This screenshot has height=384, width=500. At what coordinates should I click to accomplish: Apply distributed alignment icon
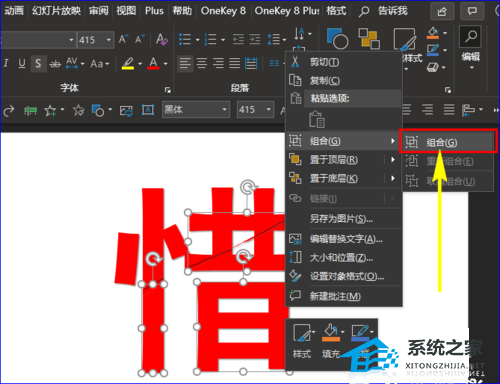(x=251, y=63)
